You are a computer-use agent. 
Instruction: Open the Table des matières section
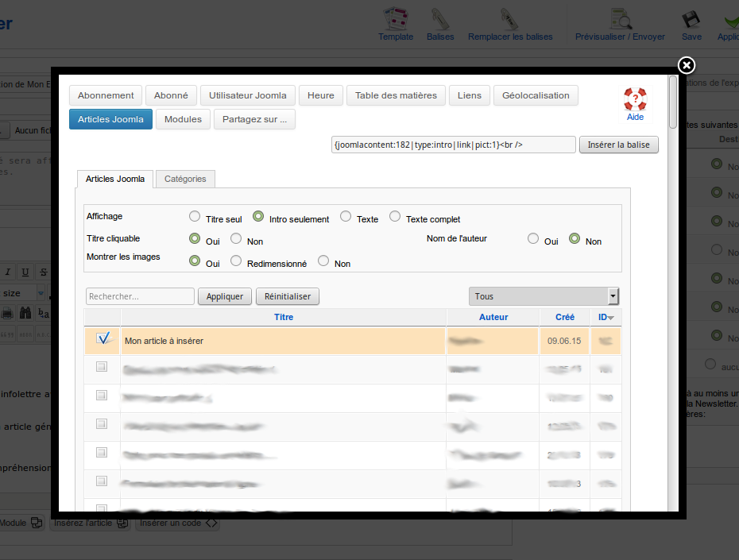[x=396, y=95]
